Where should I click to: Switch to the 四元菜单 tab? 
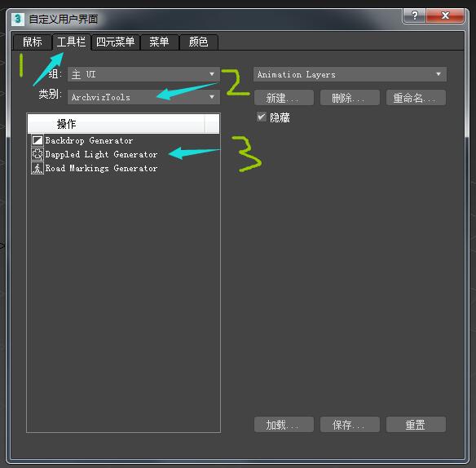[116, 42]
